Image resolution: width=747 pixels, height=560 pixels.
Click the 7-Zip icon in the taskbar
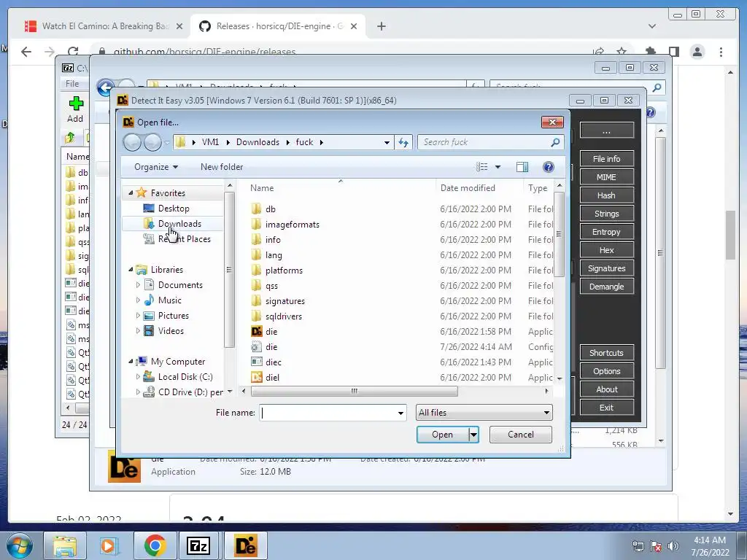pos(198,545)
